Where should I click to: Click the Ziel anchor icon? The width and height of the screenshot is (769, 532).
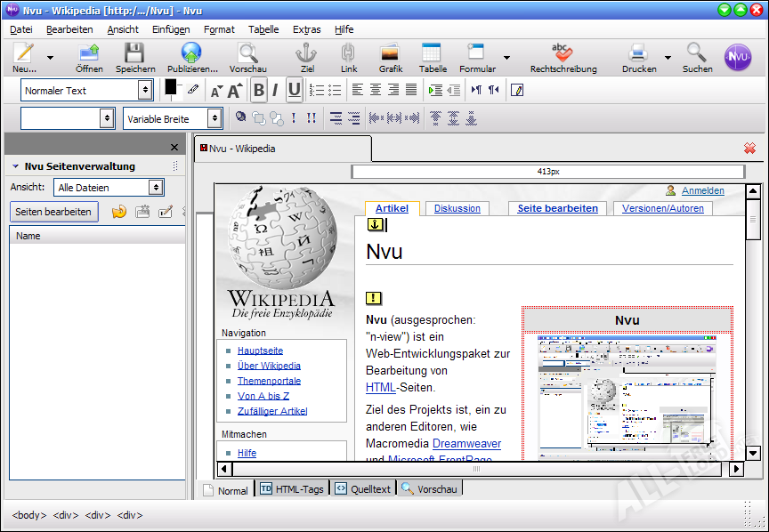(x=306, y=53)
